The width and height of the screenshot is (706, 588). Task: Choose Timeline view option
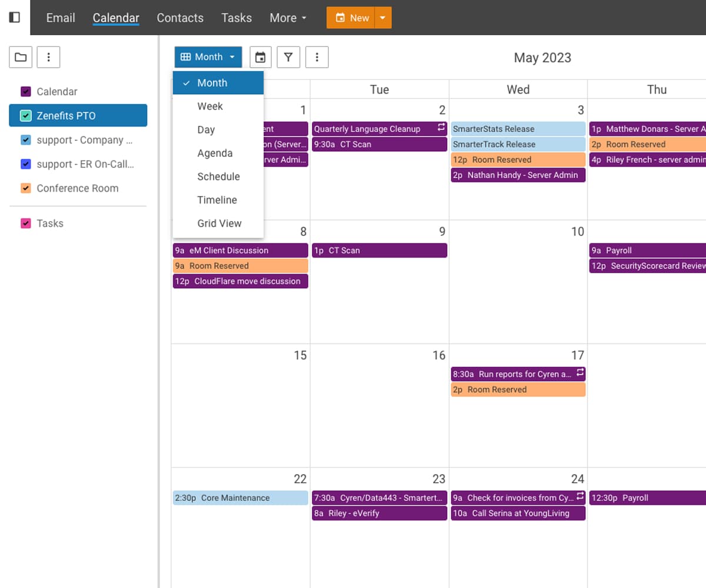(x=217, y=200)
